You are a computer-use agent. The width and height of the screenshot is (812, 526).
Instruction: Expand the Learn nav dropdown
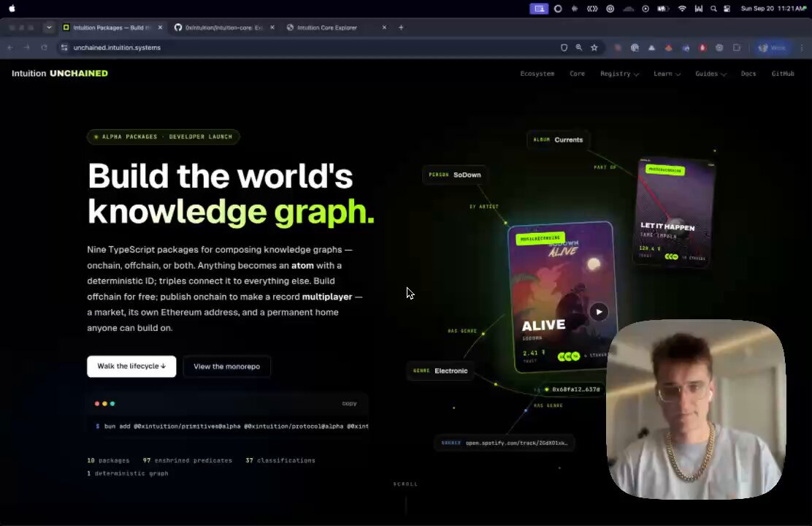[667, 74]
